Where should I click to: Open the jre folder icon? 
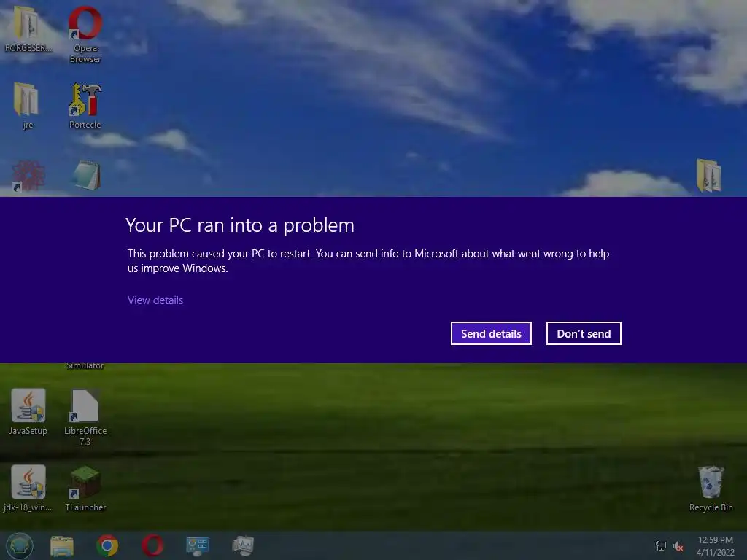click(x=27, y=105)
